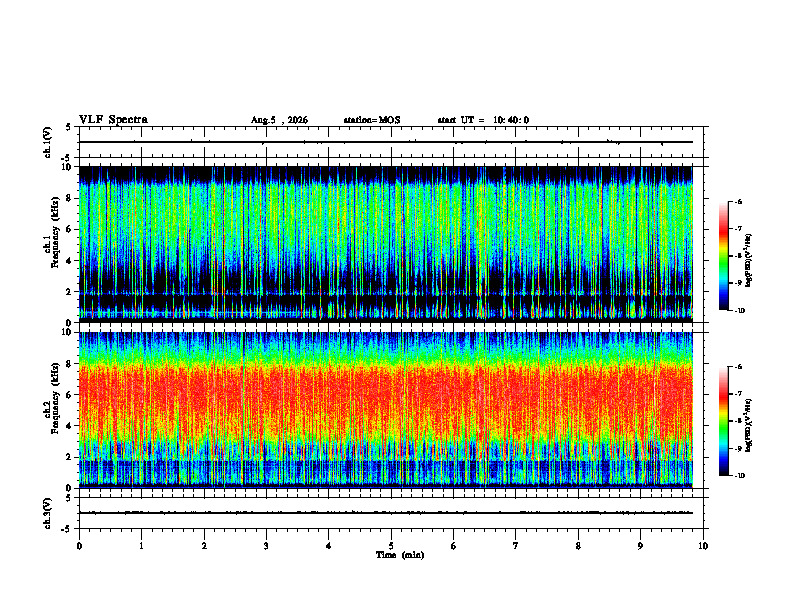Click the time axis tick label "3"
The height and width of the screenshot is (612, 792).
(266, 546)
